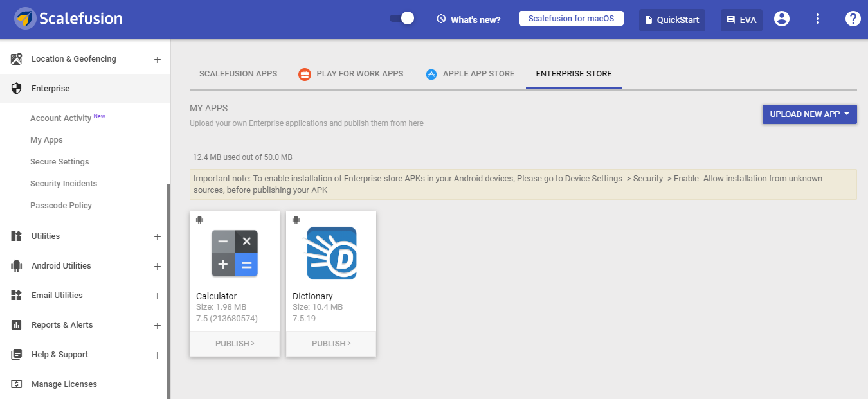The width and height of the screenshot is (868, 399).
Task: Click Android Utilities robot icon
Action: pos(17,266)
